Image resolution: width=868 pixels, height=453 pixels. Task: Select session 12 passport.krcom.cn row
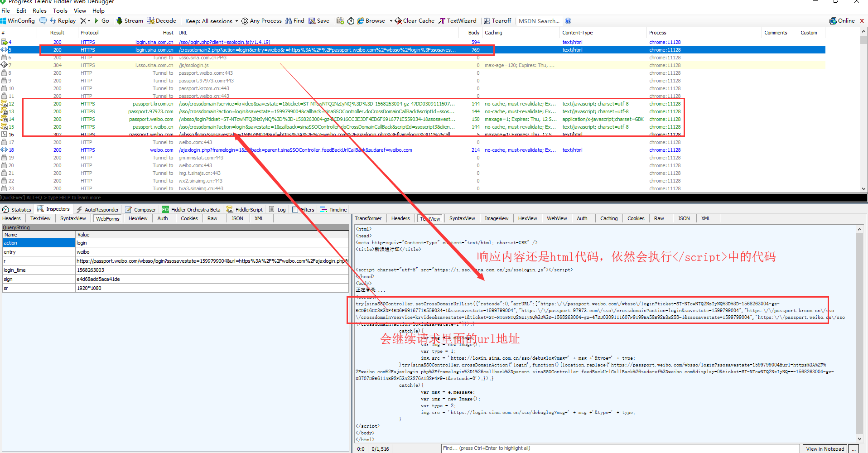click(412, 104)
